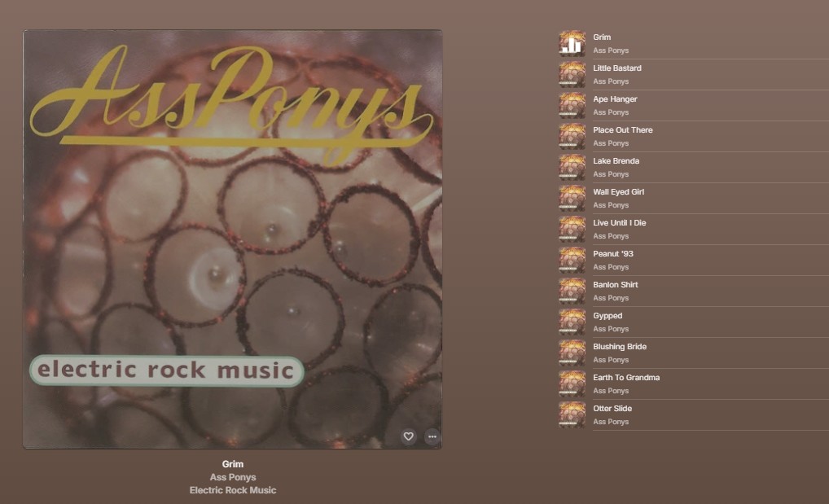Play the track Live Until I Die

point(620,222)
